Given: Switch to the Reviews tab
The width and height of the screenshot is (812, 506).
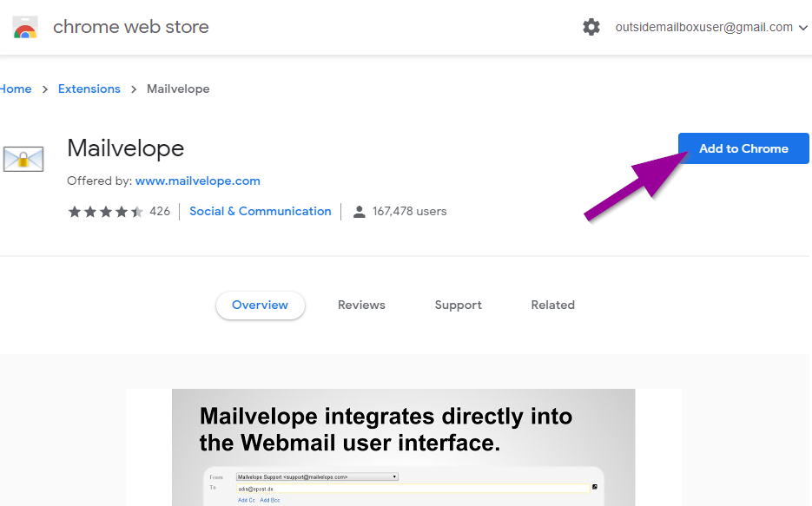Looking at the screenshot, I should tap(361, 305).
